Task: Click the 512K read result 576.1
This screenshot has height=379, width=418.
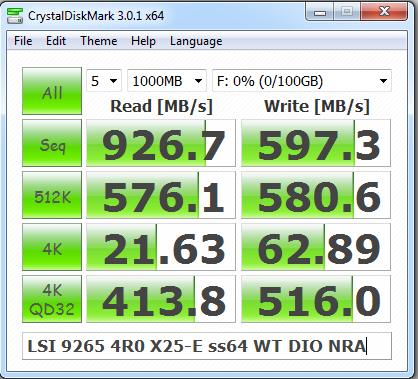Action: click(161, 195)
